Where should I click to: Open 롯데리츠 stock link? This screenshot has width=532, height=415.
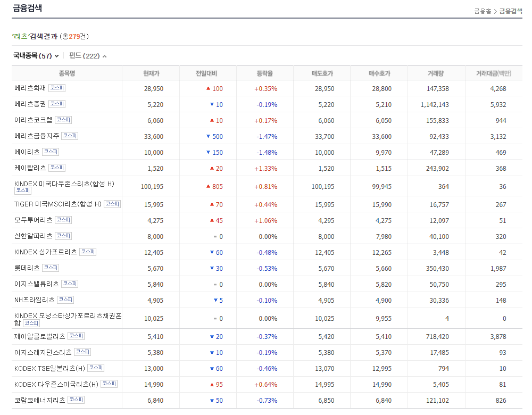[x=27, y=268]
